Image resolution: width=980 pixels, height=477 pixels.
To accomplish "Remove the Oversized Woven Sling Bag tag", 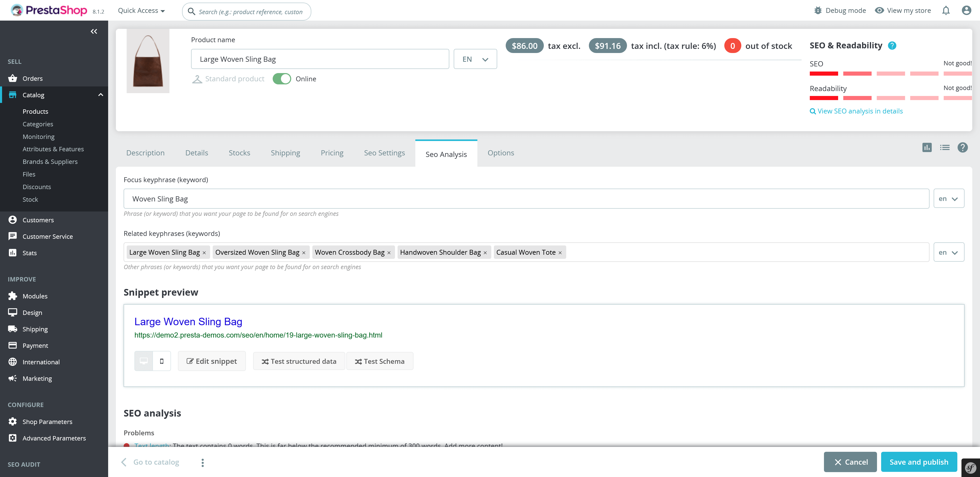I will coord(304,253).
